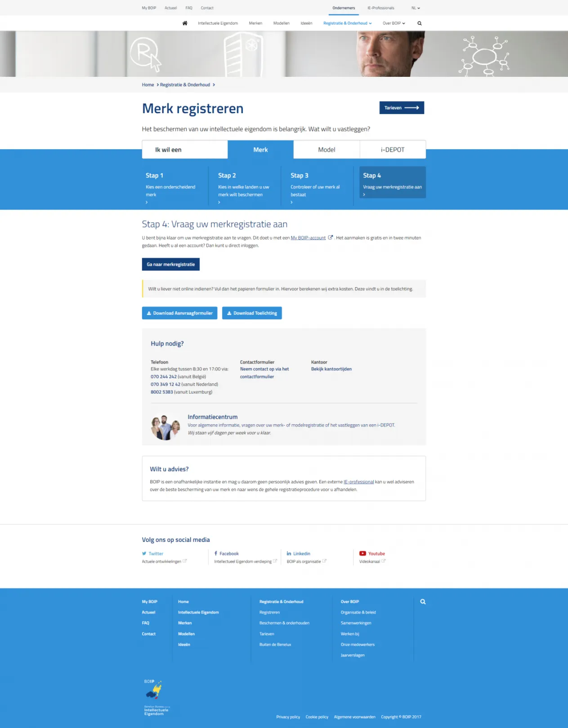The image size is (568, 728).
Task: Open Beschermen & onderhouden in the footer
Action: pos(284,623)
